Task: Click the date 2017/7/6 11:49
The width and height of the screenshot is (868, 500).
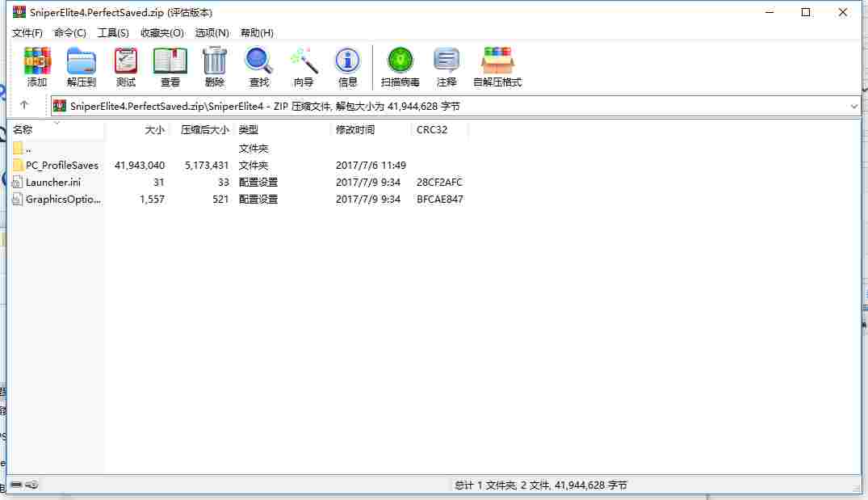Action: pyautogui.click(x=371, y=166)
